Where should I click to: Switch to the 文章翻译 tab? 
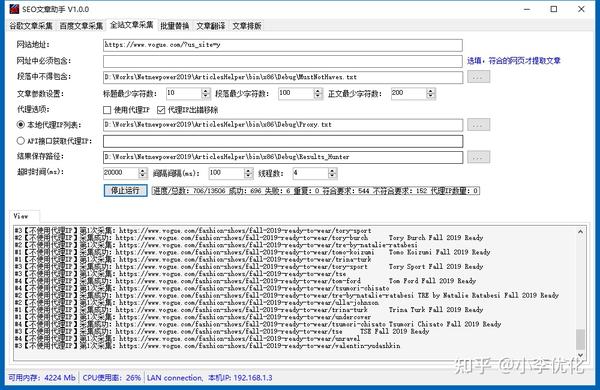tap(210, 26)
